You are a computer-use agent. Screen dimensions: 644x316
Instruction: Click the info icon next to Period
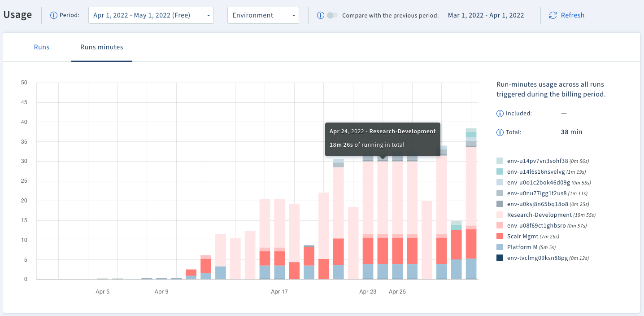tap(53, 15)
